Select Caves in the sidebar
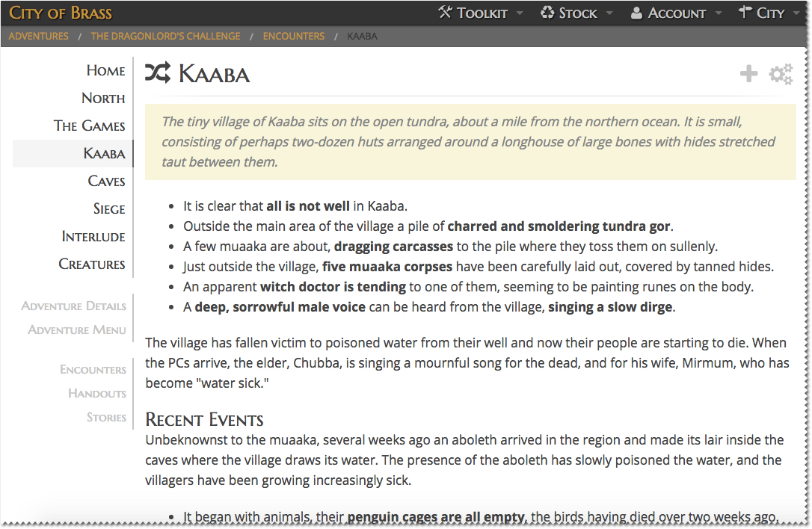 tap(106, 182)
